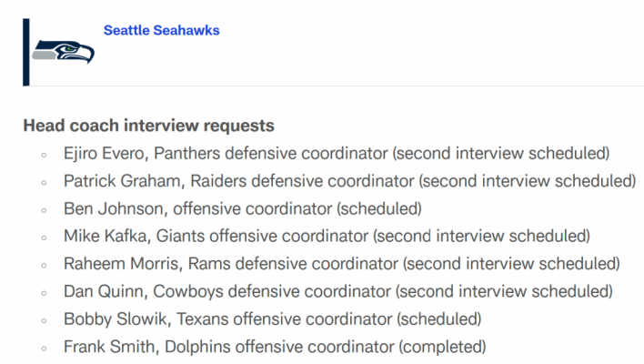
Task: Select the Dan Quinn list entry
Action: pos(338,291)
